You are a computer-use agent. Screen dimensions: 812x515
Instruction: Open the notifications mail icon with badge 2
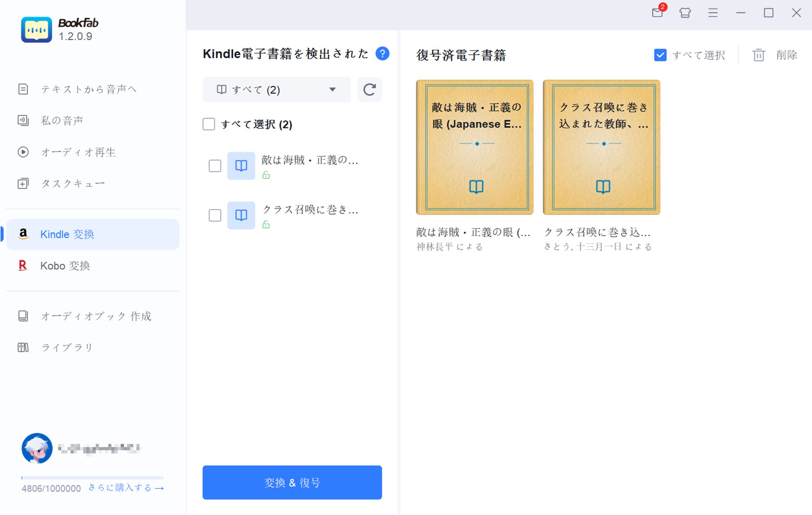point(658,13)
